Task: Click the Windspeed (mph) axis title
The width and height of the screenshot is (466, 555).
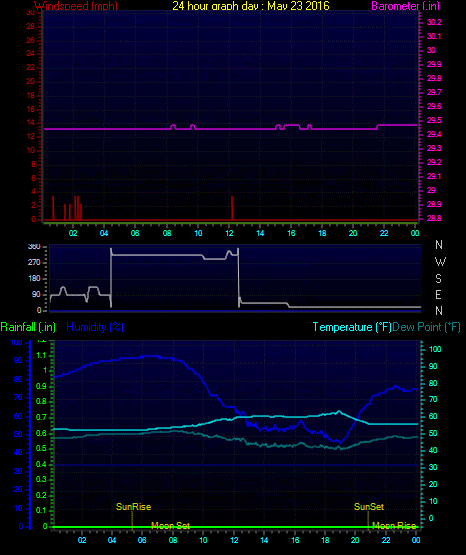Action: coord(76,5)
